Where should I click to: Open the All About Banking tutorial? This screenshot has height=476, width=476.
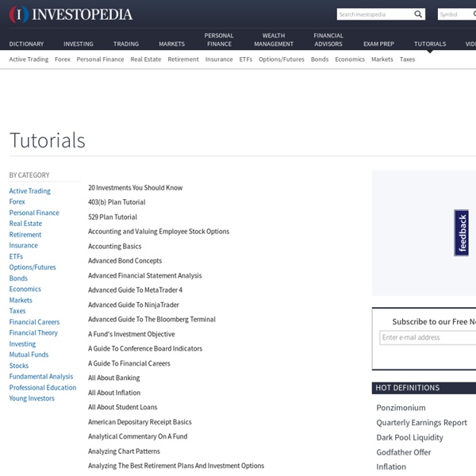113,378
